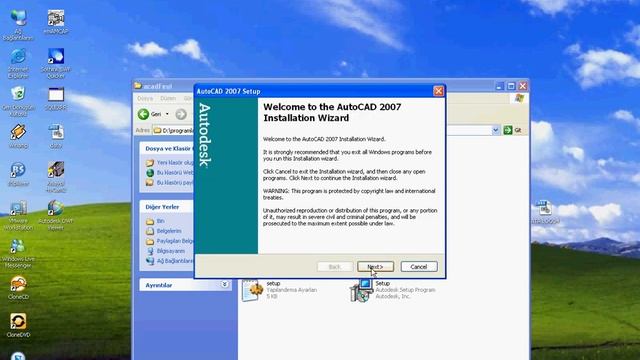Click the Geri back arrow in Explorer

click(143, 114)
